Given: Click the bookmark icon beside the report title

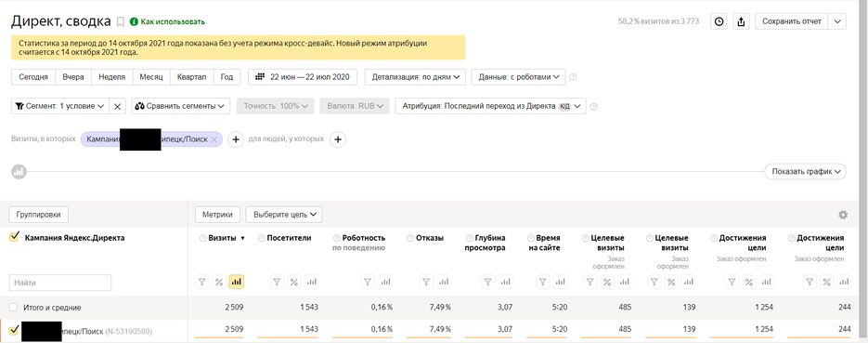Looking at the screenshot, I should [x=121, y=21].
